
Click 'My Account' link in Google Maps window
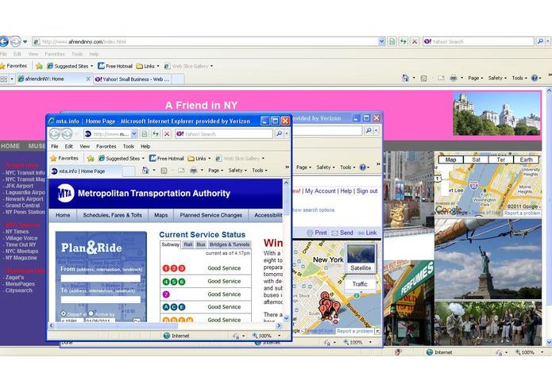point(320,191)
